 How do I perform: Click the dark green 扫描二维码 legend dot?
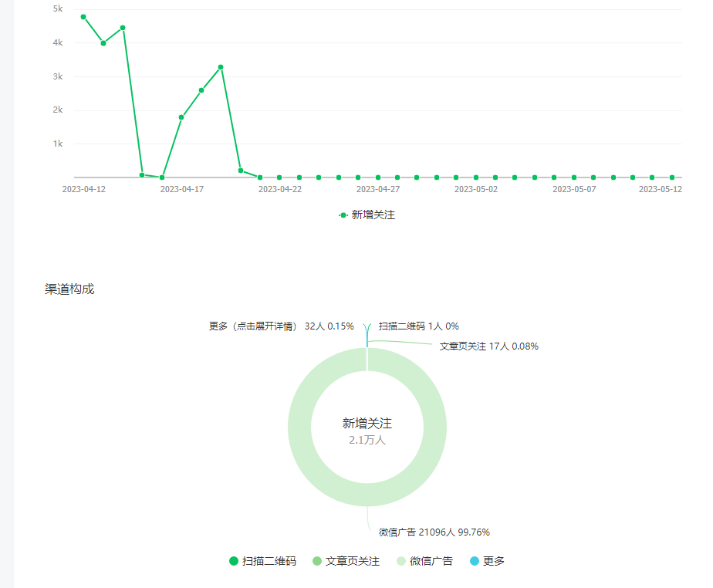234,561
